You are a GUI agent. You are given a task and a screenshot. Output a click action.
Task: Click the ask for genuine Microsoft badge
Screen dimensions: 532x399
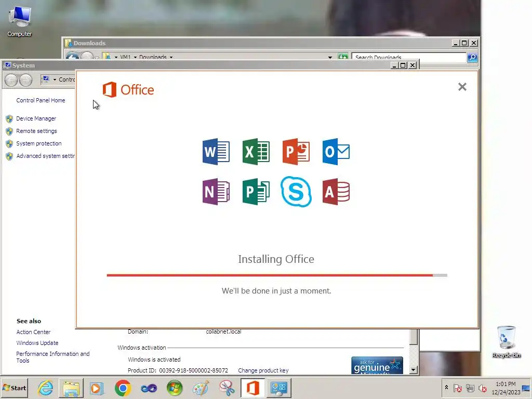[377, 365]
